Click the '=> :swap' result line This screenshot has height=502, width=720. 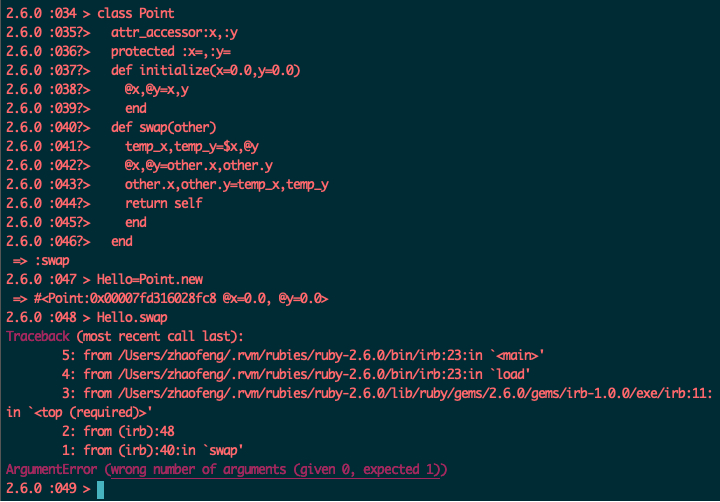click(x=41, y=261)
